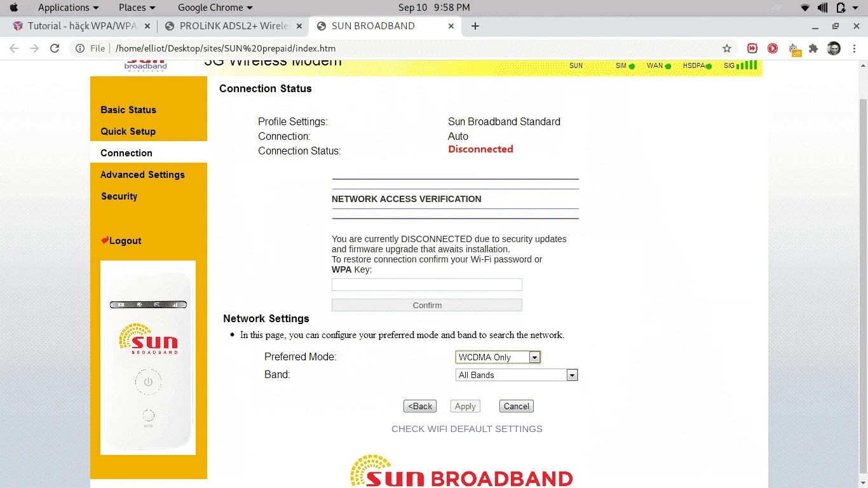Click the Confirm button
Screen dimensions: 868x488
[427, 305]
